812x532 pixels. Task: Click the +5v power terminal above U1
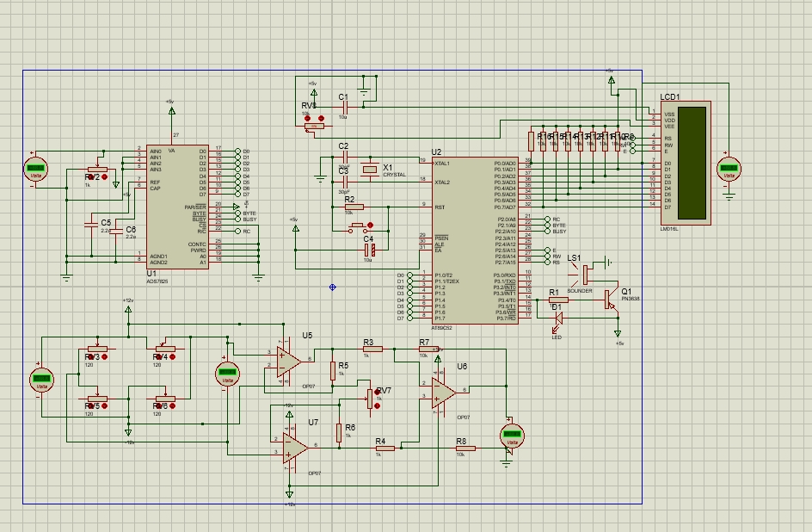click(x=171, y=110)
